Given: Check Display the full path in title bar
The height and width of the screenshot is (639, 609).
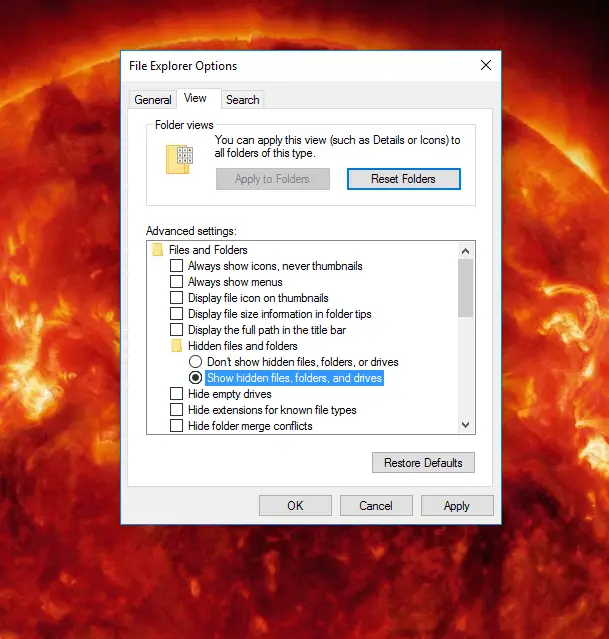Looking at the screenshot, I should (176, 330).
